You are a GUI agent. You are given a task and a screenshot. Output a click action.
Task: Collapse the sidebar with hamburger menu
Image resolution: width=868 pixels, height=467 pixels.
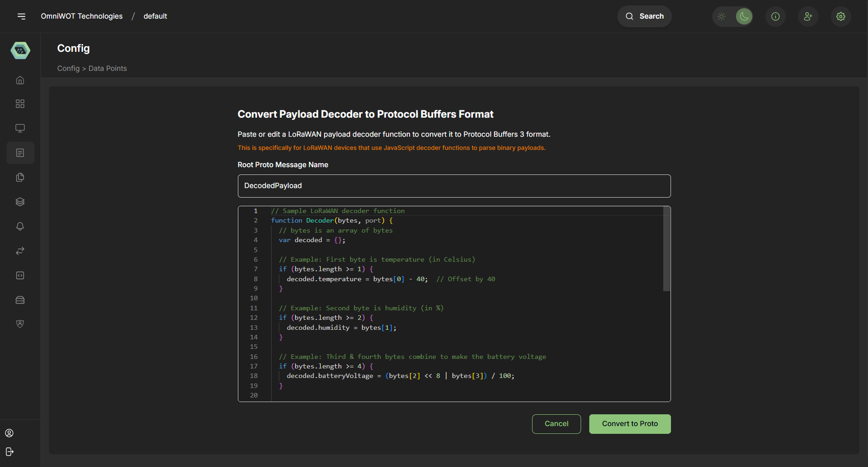22,16
